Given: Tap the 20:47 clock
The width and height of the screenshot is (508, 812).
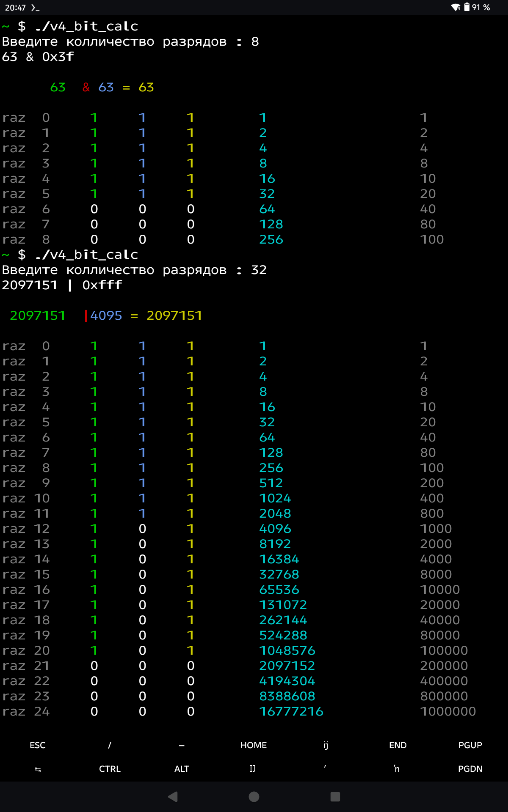Looking at the screenshot, I should click(15, 8).
